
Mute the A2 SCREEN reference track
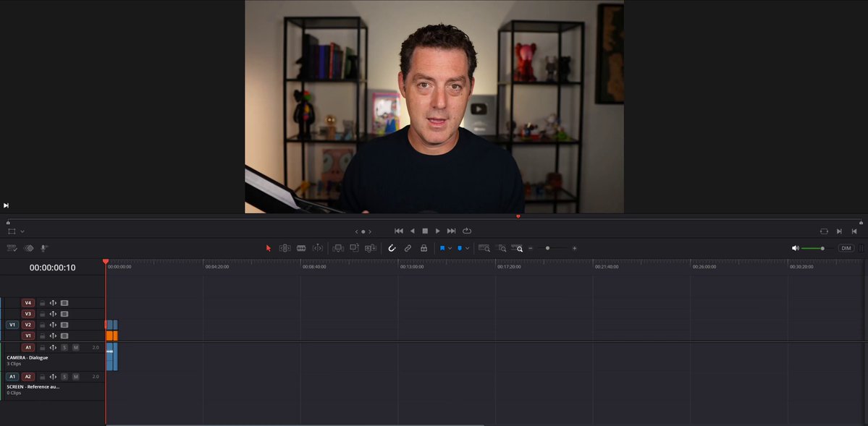coord(76,377)
